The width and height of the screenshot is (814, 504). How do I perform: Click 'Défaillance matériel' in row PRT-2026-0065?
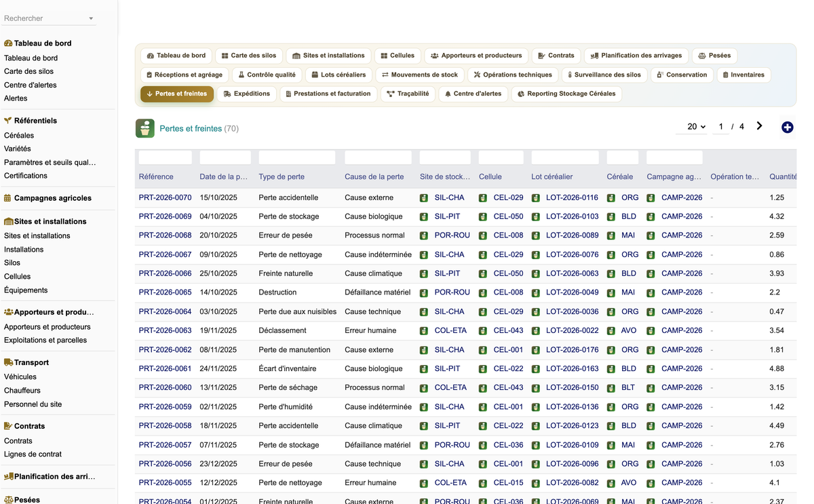click(x=378, y=292)
